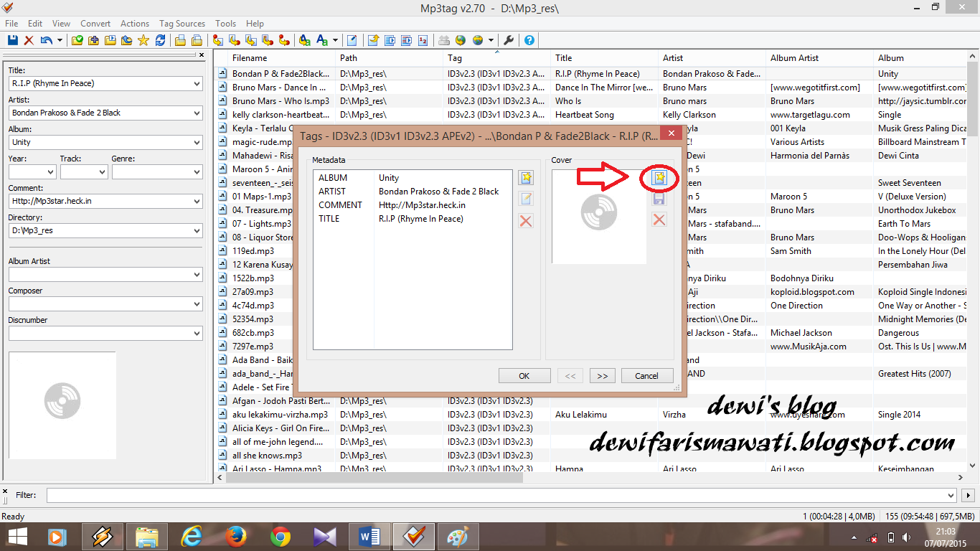Viewport: 980px width, 551px height.
Task: Click Add field star icon beside Metadata
Action: pos(526,178)
